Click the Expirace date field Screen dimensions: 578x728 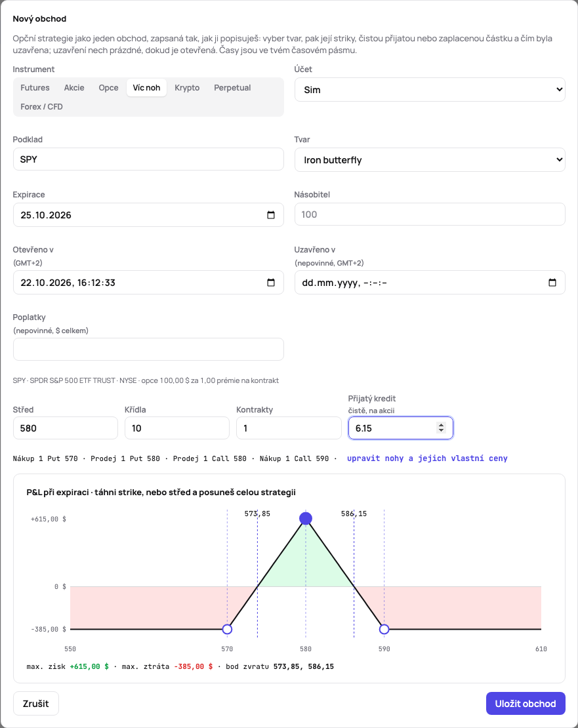tap(148, 215)
